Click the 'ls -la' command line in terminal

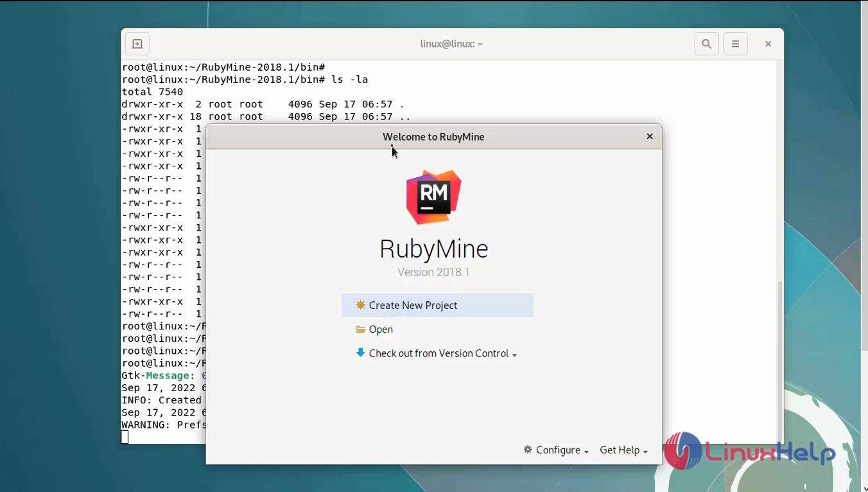(x=245, y=80)
